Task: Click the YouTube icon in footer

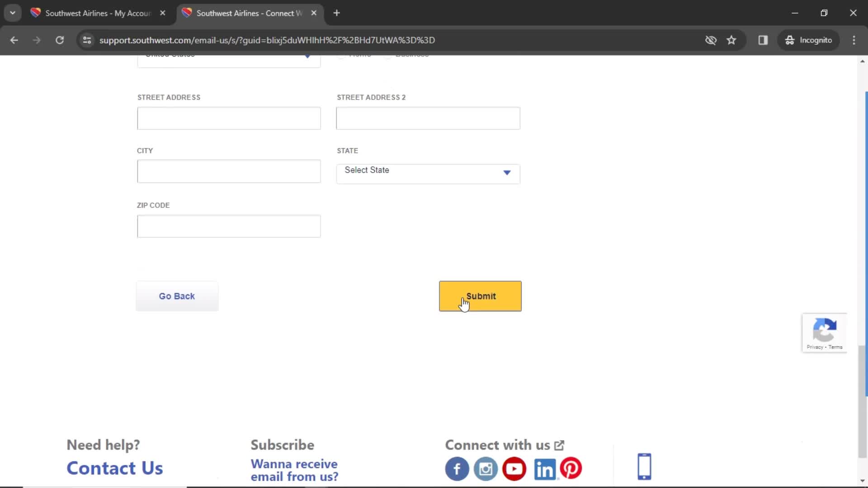Action: point(514,468)
